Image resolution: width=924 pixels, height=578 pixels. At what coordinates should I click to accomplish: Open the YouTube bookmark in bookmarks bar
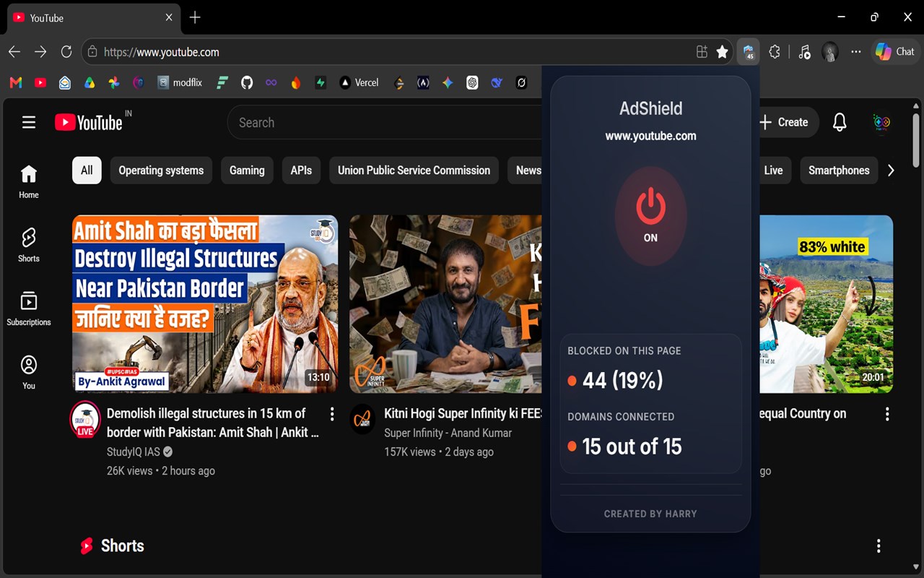pyautogui.click(x=40, y=83)
